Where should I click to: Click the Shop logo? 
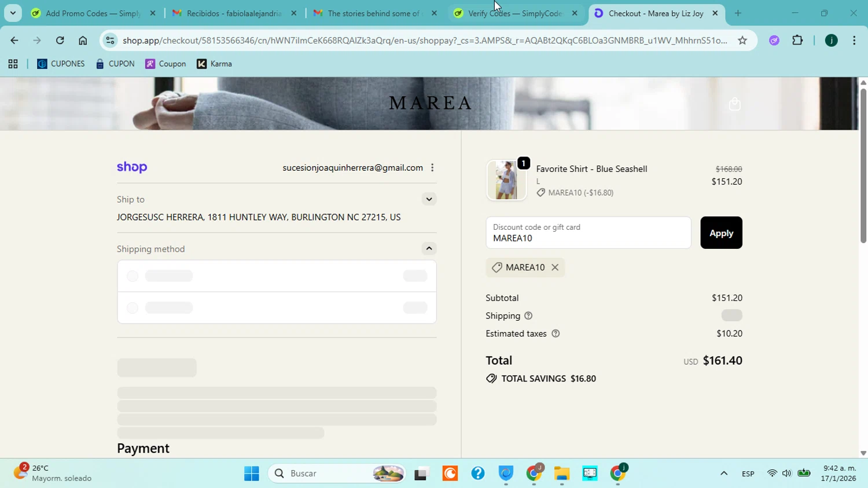[x=132, y=167]
